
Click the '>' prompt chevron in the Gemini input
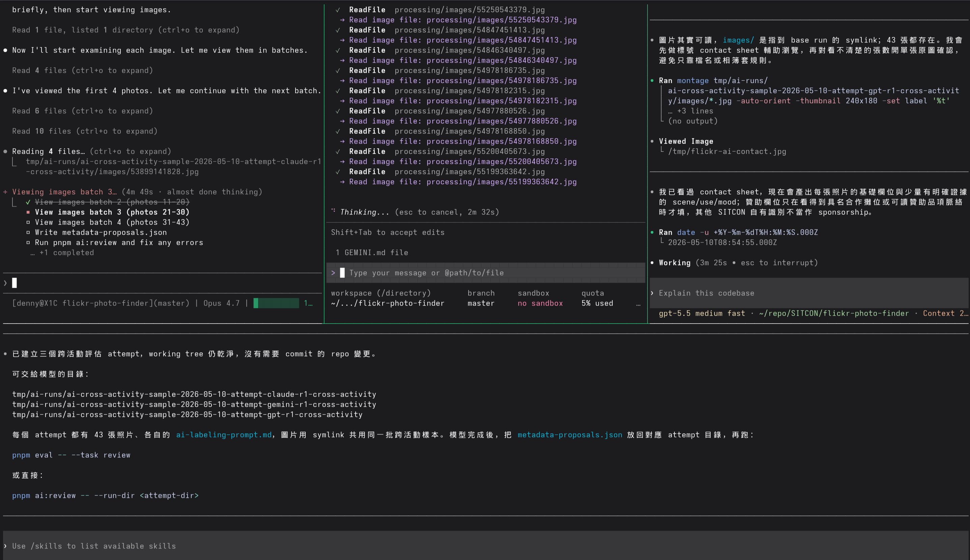tap(333, 273)
